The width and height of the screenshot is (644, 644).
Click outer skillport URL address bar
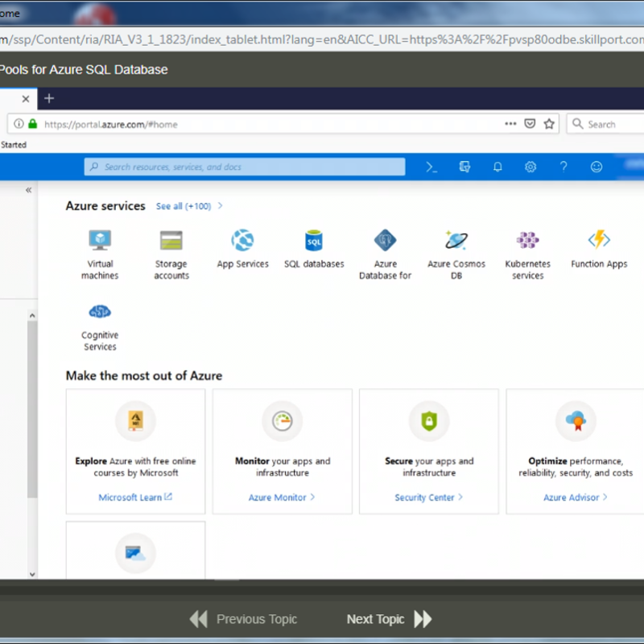[322, 39]
